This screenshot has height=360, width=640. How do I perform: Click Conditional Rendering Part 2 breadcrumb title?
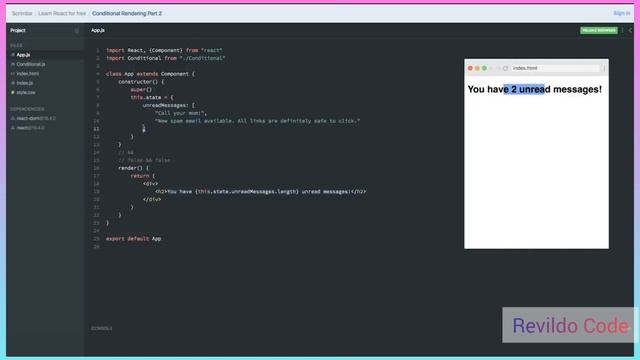127,13
